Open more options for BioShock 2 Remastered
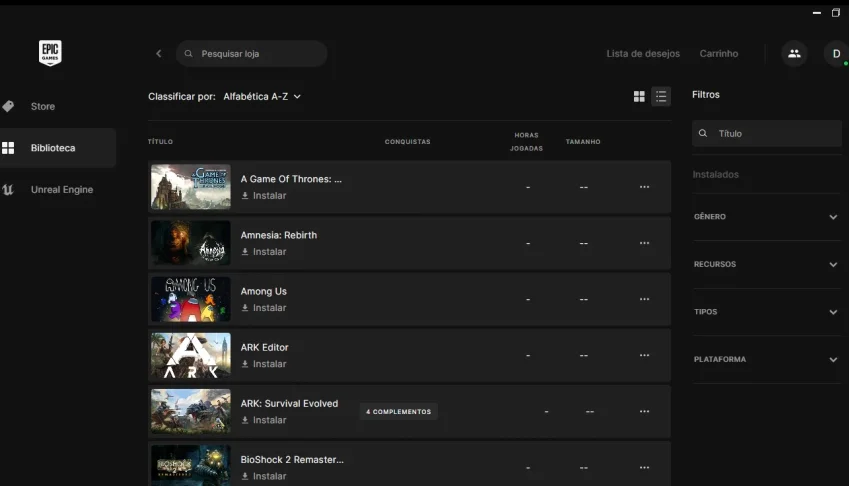The width and height of the screenshot is (849, 486). [x=644, y=467]
